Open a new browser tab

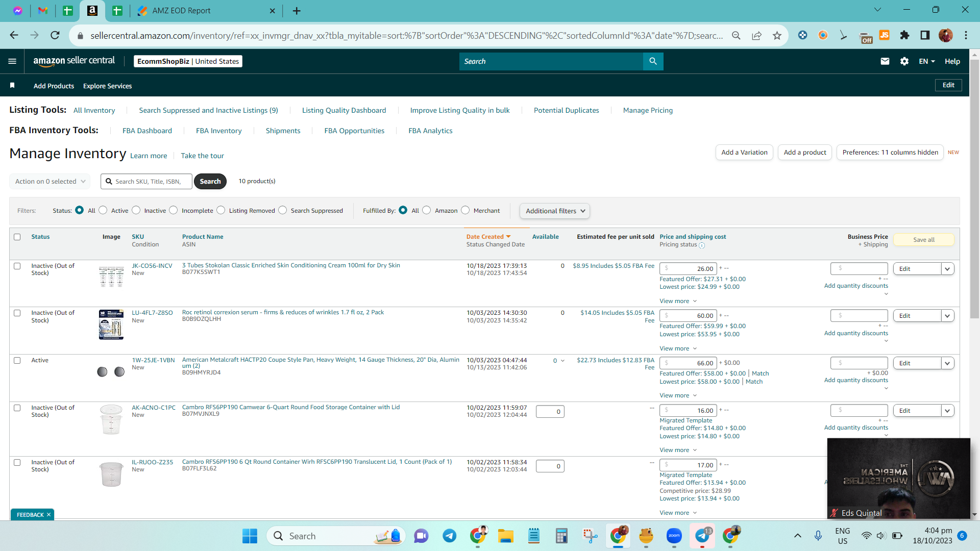(297, 11)
